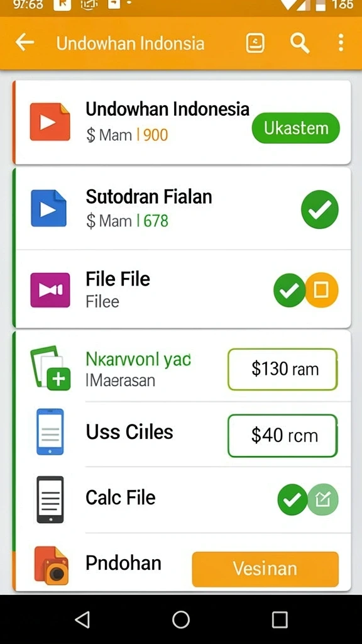Select the $130 ram price box
362x644 pixels.
283,369
